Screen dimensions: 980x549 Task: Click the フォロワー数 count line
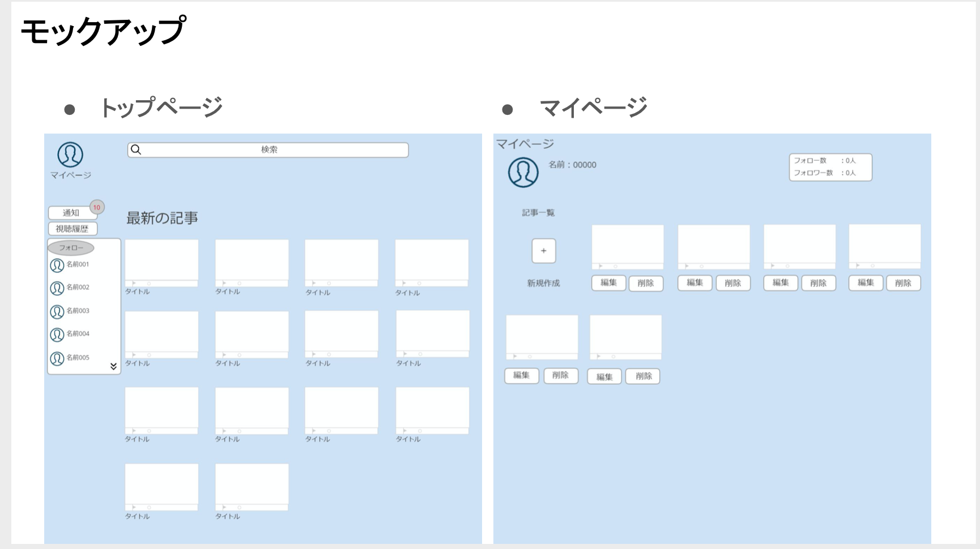824,173
